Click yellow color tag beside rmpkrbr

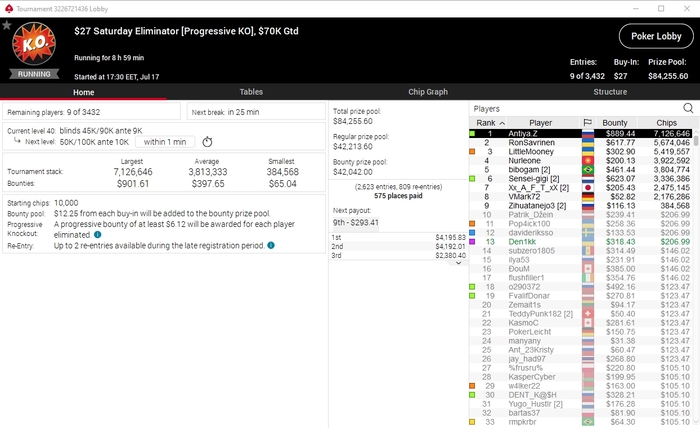[472, 422]
